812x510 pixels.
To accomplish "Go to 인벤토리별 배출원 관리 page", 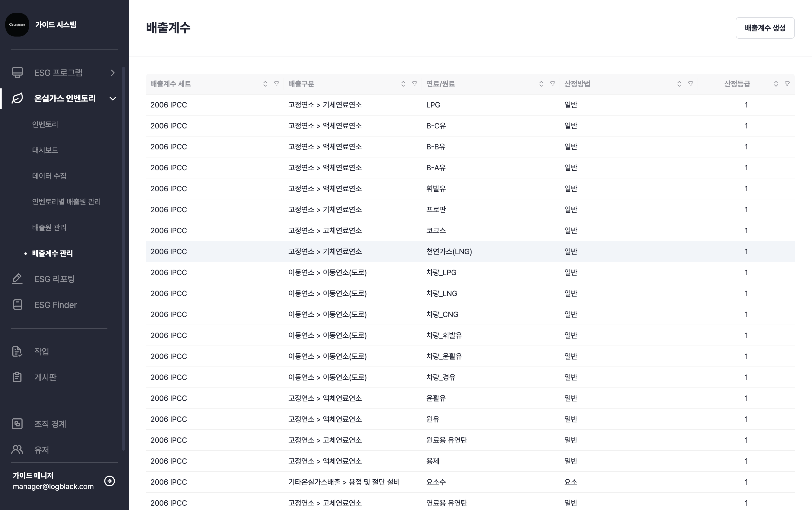I will pos(66,202).
